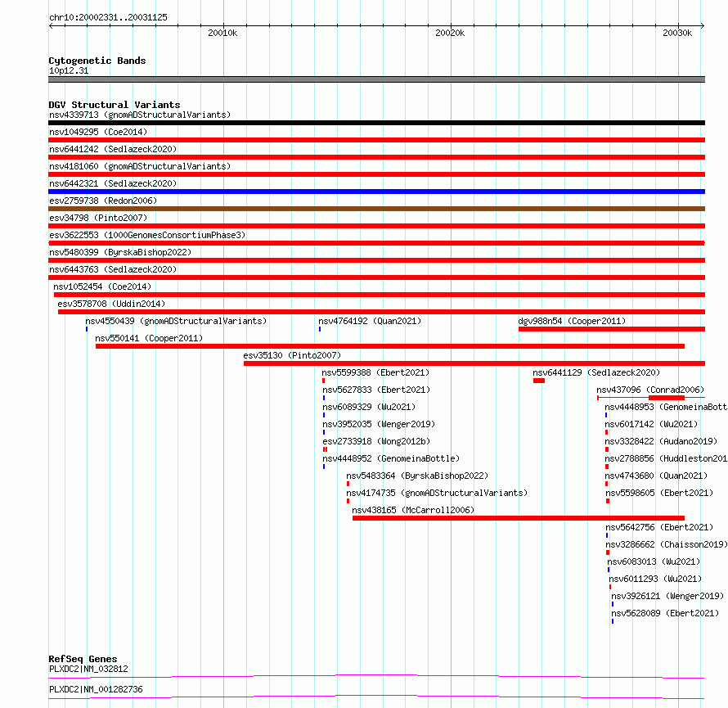This screenshot has height=708, width=728.
Task: Click the 20010k ruler tick label
Action: pyautogui.click(x=222, y=33)
